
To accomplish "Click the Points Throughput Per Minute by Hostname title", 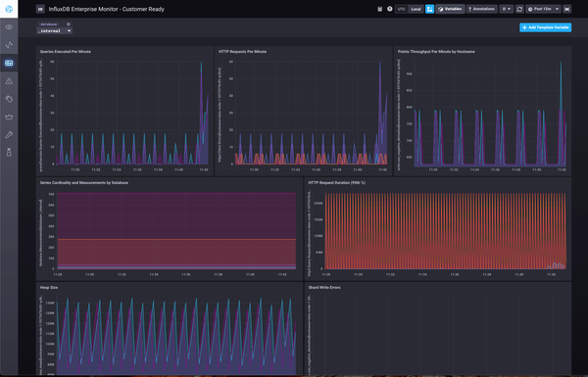I will 436,52.
